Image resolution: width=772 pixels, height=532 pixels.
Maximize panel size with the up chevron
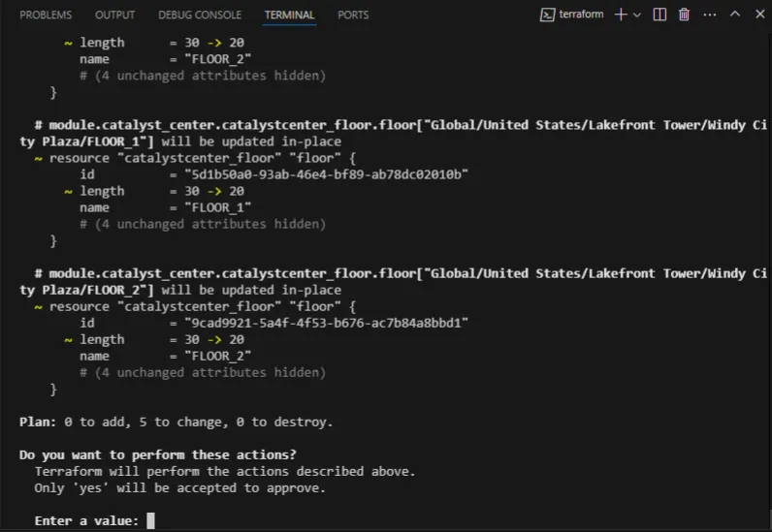[733, 15]
